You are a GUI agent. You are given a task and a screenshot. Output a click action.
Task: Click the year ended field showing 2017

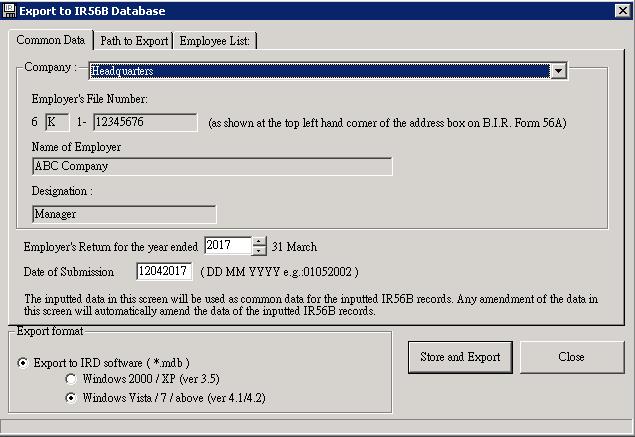[228, 245]
